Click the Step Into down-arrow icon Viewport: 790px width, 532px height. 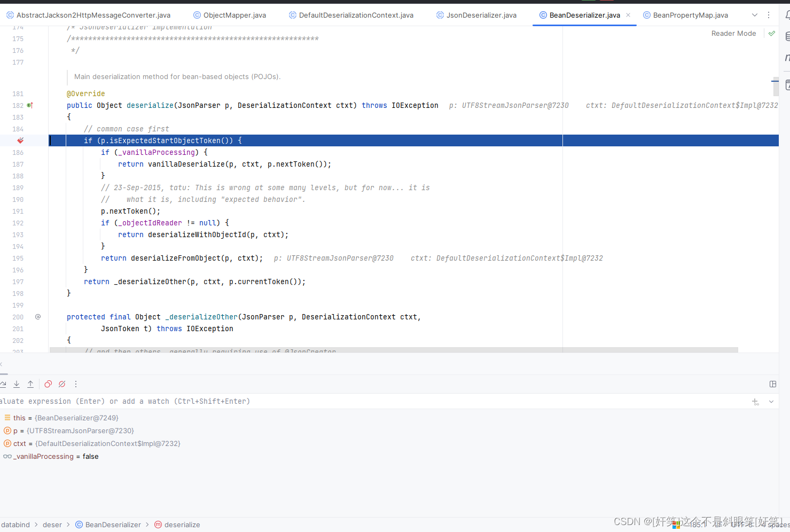click(17, 384)
